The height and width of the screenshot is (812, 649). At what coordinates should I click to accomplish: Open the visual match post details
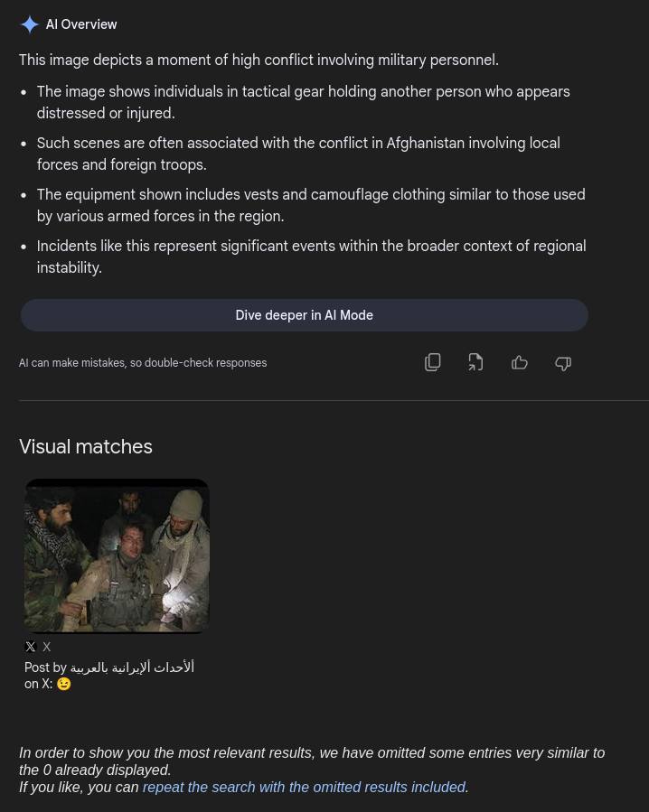point(109,676)
